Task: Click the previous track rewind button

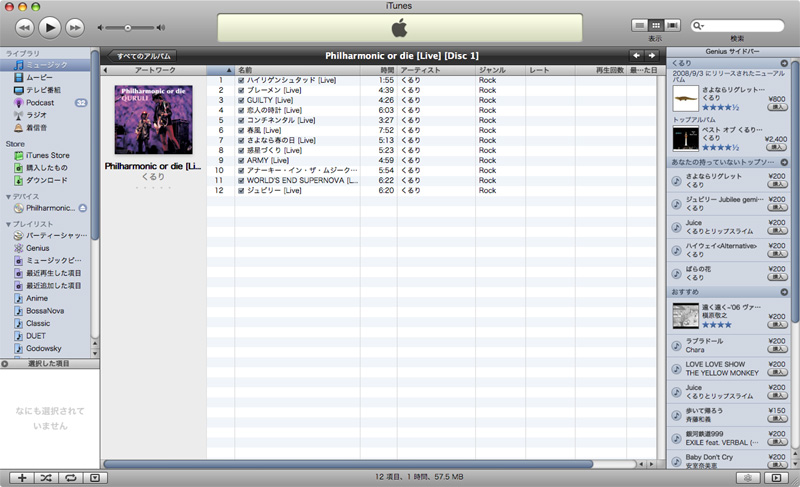Action: pyautogui.click(x=24, y=28)
